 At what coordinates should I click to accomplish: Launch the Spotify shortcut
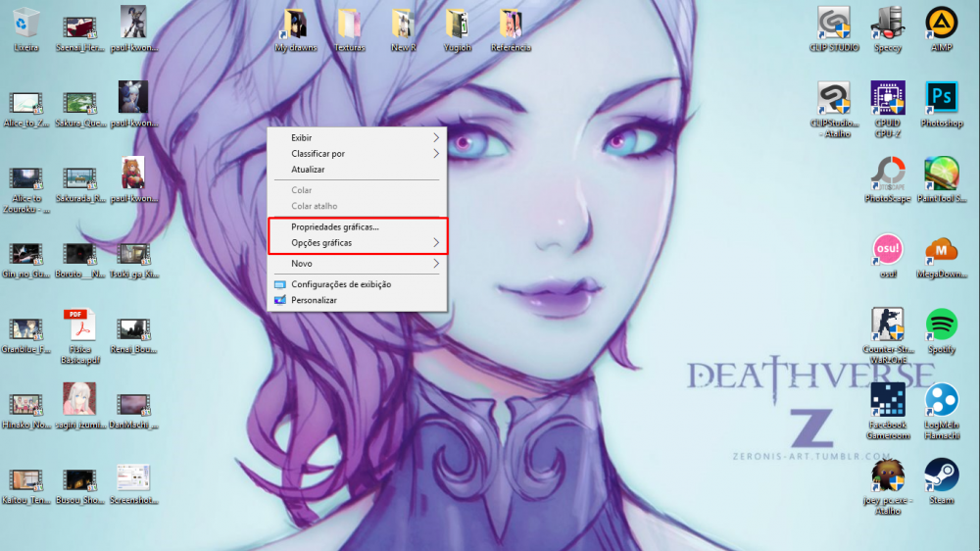941,332
